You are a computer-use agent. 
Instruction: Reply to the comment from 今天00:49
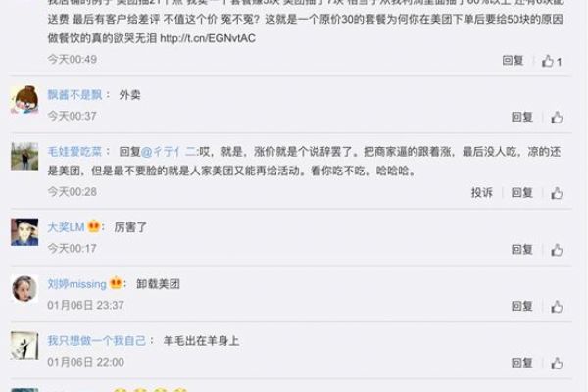click(x=513, y=60)
